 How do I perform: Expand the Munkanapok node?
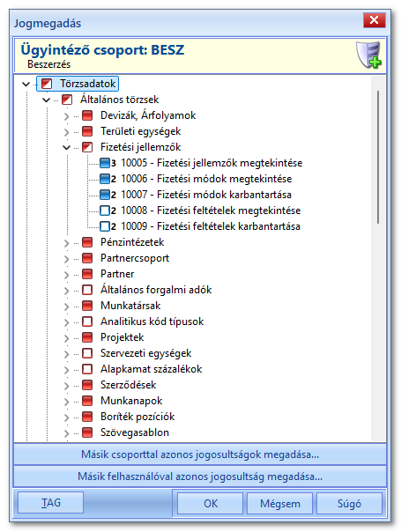click(x=67, y=402)
